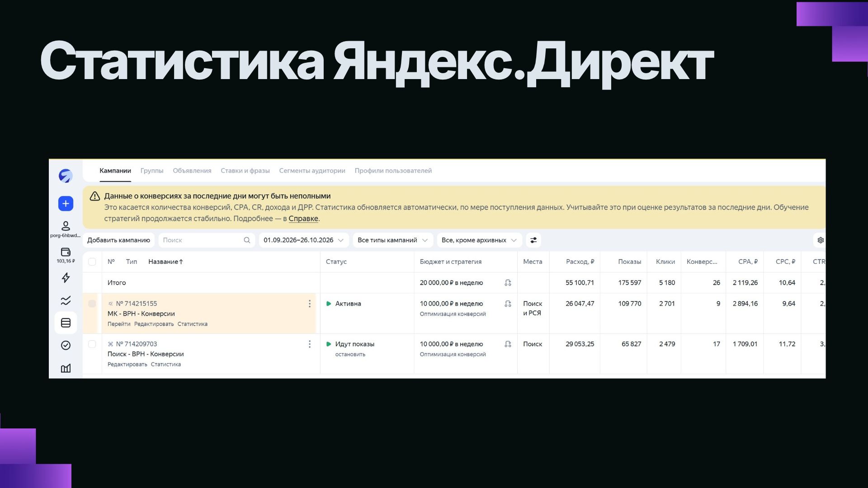
Task: Click strategy icon in the Итого row
Action: [x=508, y=283]
